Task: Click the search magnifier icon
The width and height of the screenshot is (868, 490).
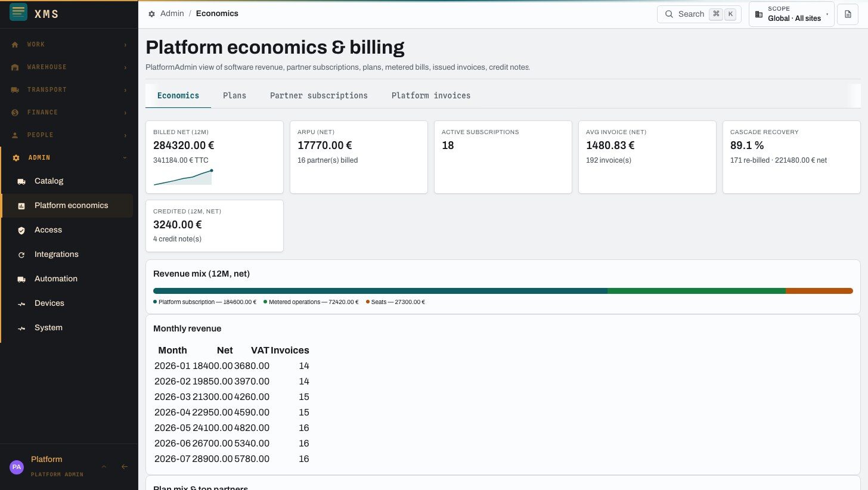Action: (669, 14)
